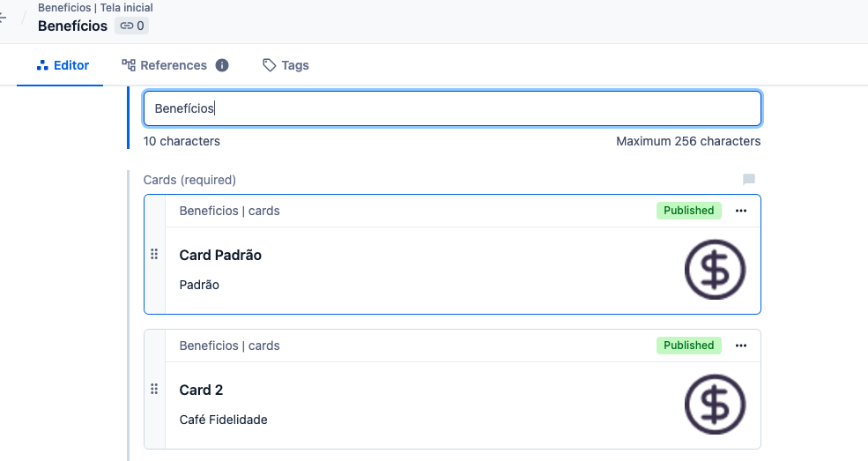Screen dimensions: 868x461
Task: Click the incoming links count badge
Action: click(131, 26)
